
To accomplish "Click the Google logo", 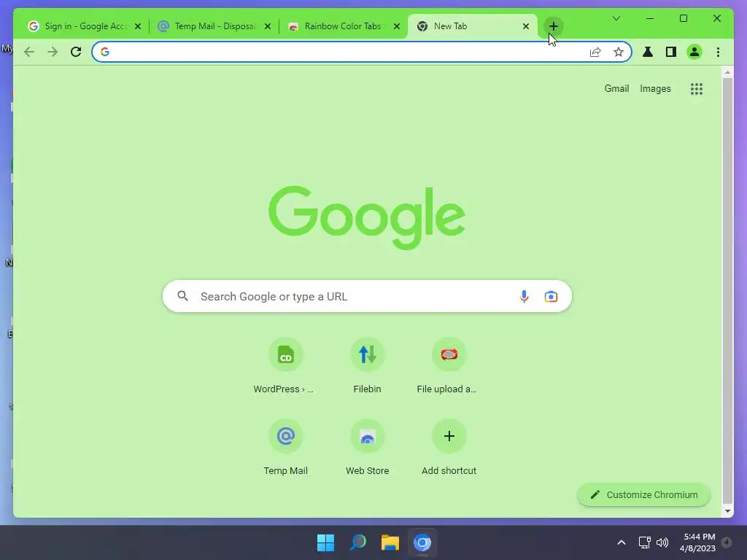I will pos(367,217).
